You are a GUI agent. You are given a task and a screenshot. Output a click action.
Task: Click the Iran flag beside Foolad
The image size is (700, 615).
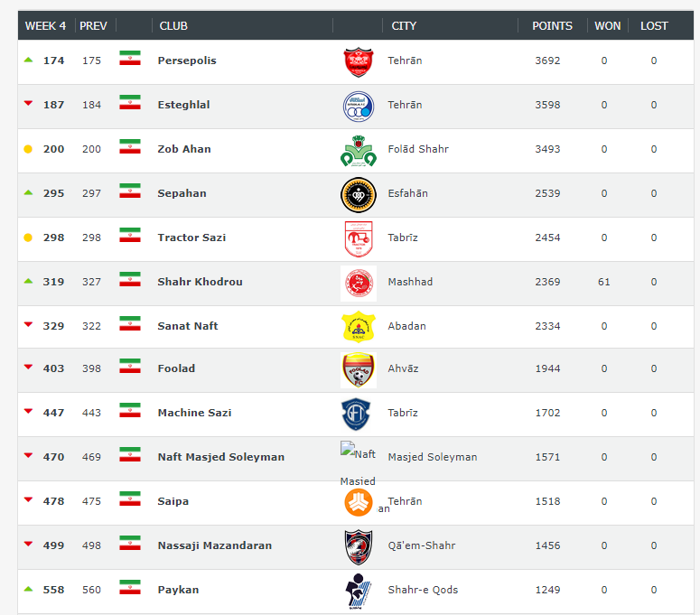[130, 368]
